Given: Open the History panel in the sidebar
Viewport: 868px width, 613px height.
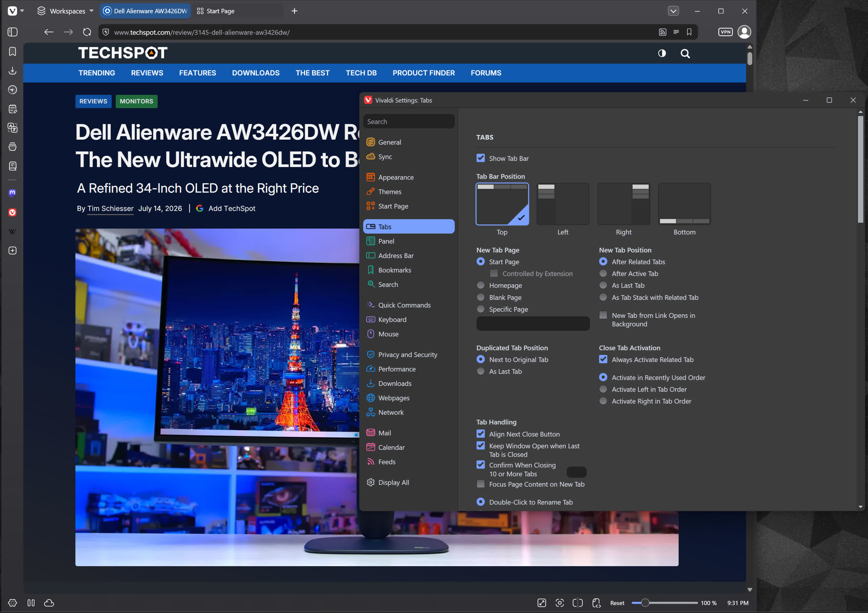Looking at the screenshot, I should (12, 90).
